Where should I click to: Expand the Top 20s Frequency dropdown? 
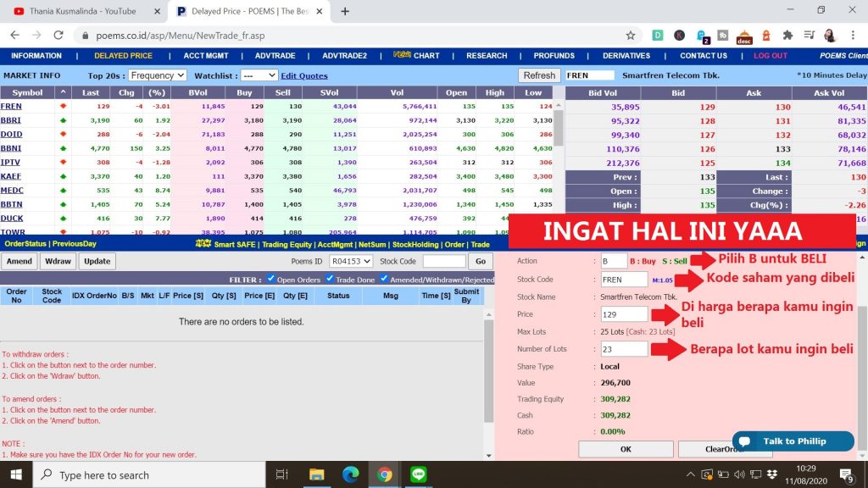(x=157, y=75)
